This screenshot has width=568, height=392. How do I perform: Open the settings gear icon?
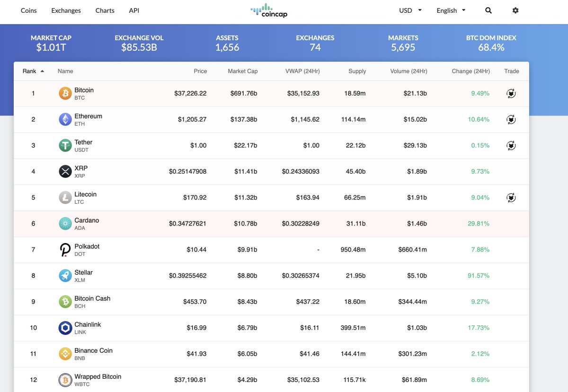click(515, 10)
